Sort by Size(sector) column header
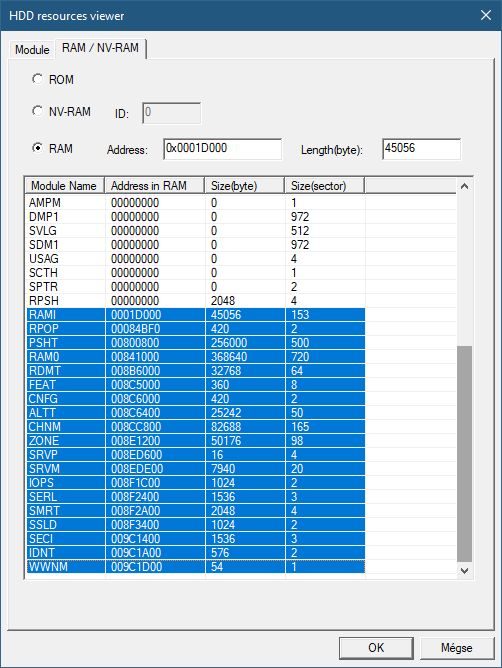 [x=324, y=186]
